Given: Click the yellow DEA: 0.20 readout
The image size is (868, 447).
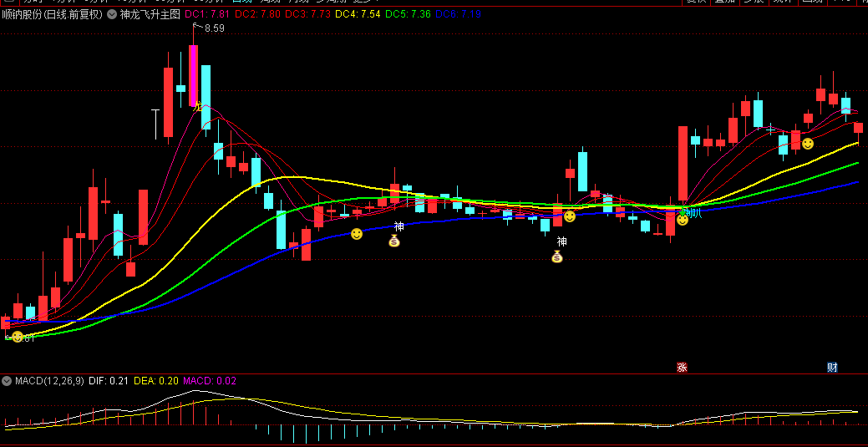Looking at the screenshot, I should point(156,381).
